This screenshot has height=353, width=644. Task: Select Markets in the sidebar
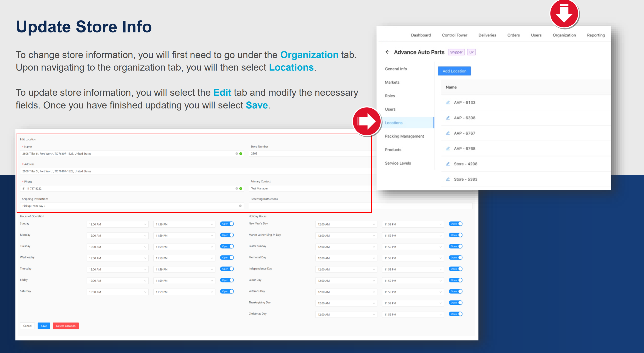(x=392, y=82)
